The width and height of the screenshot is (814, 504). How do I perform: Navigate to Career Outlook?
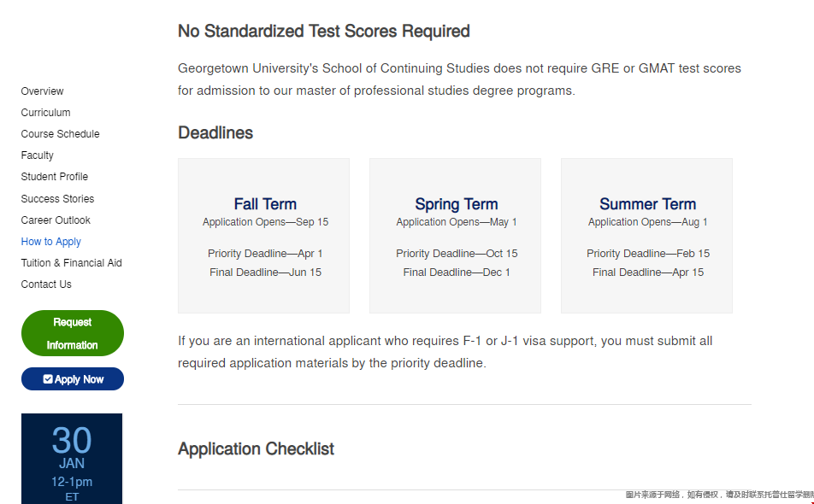click(56, 220)
